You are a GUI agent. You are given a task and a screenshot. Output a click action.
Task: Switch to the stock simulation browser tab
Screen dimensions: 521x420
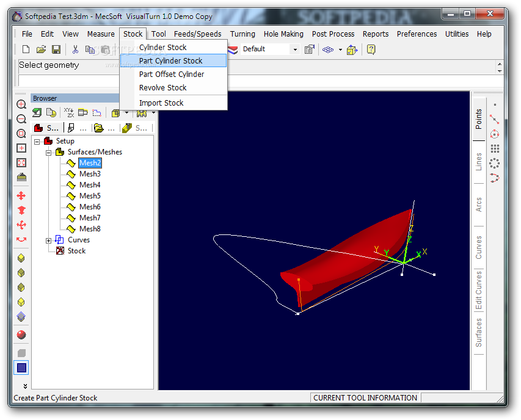[135, 128]
